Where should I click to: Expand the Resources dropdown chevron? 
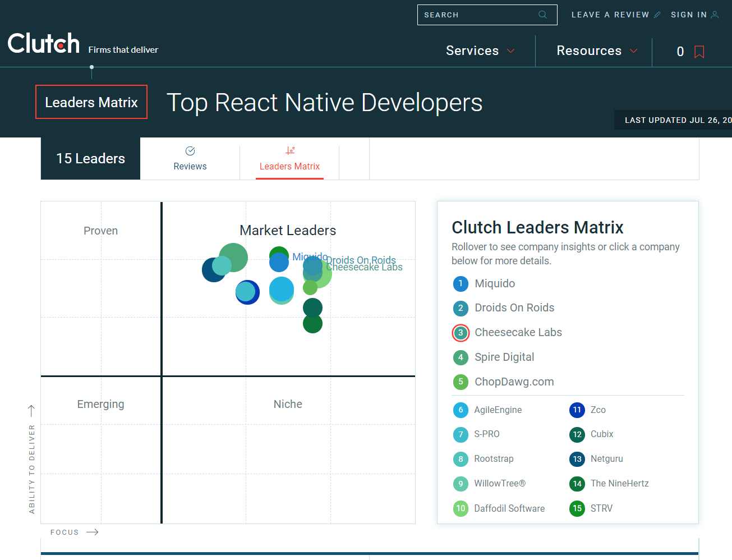[x=634, y=51]
